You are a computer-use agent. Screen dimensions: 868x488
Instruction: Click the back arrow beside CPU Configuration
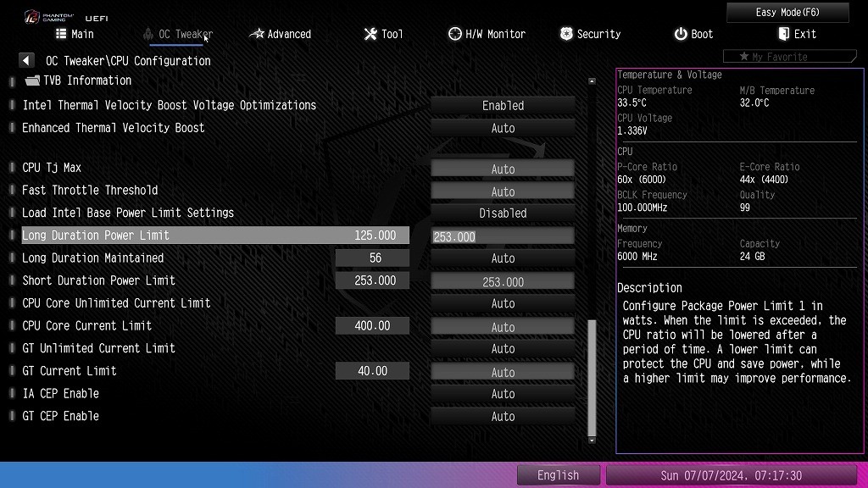26,60
